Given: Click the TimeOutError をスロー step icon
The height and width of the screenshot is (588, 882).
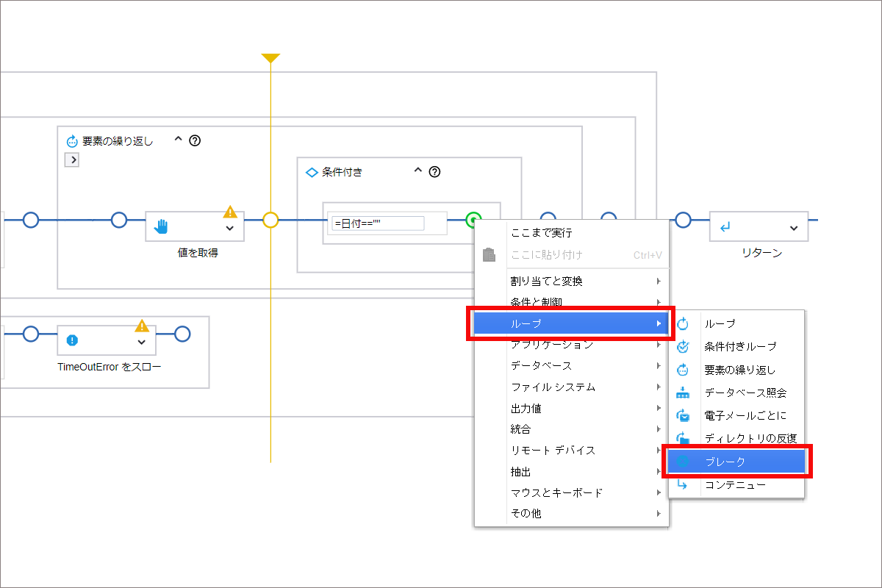Looking at the screenshot, I should (72, 340).
